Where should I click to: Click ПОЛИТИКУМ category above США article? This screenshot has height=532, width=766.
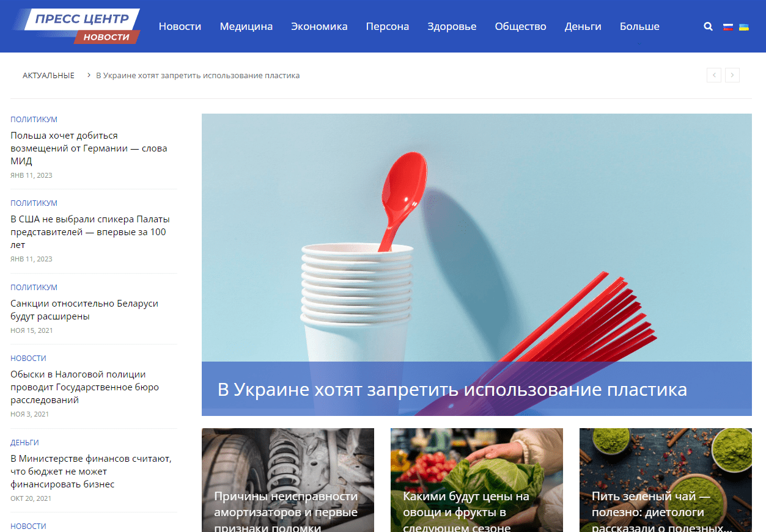click(x=34, y=203)
